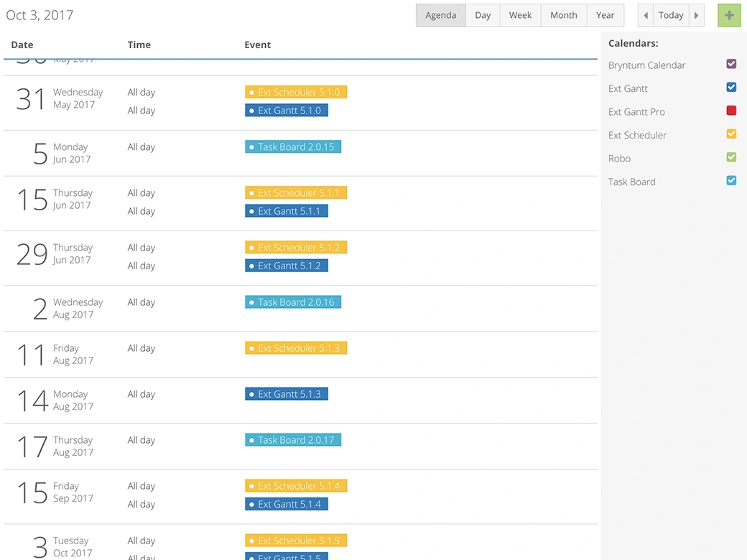Screen dimensions: 747x560
Task: Switch to the Week view tab
Action: (x=520, y=15)
